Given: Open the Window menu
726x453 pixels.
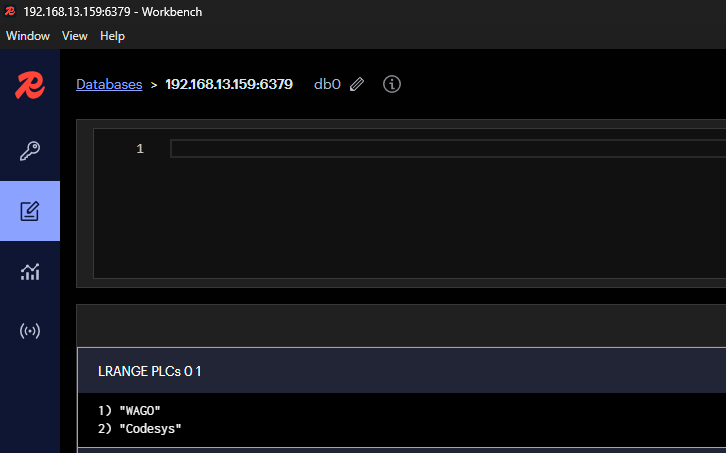Looking at the screenshot, I should (x=28, y=36).
